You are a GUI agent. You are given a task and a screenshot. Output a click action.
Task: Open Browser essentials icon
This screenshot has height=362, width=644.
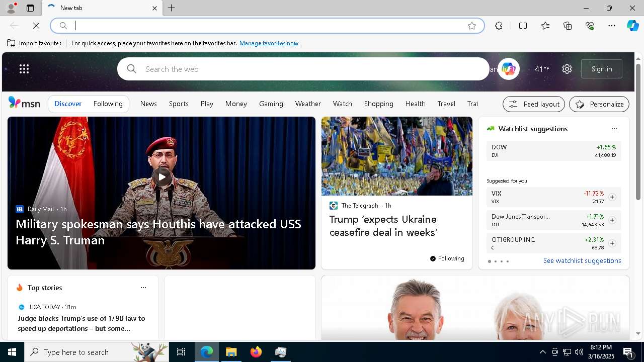590,26
